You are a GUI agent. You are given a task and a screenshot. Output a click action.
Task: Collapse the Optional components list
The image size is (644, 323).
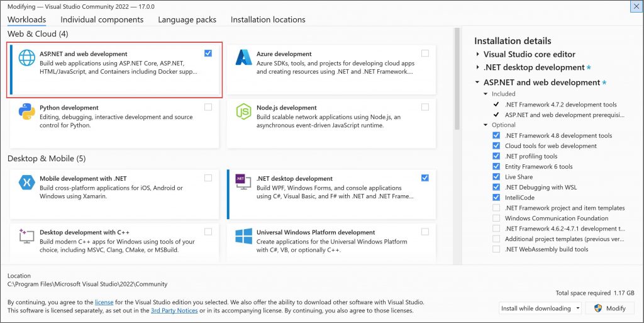[486, 125]
